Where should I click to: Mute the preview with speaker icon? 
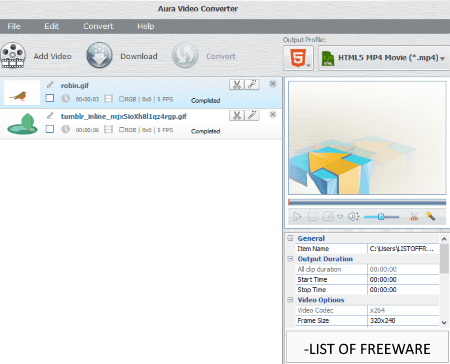click(x=353, y=217)
